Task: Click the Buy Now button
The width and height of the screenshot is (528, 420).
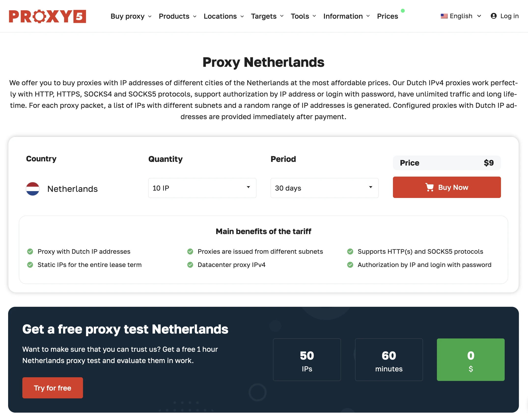Action: (447, 187)
